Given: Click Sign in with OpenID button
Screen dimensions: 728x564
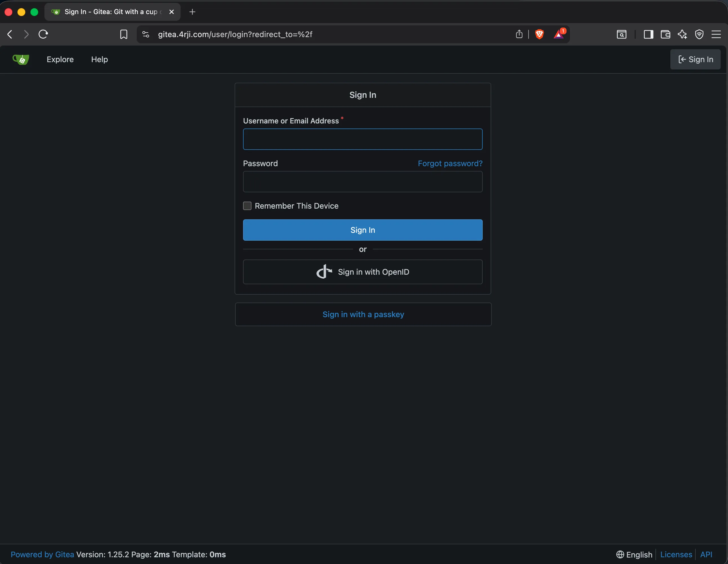Looking at the screenshot, I should (363, 272).
